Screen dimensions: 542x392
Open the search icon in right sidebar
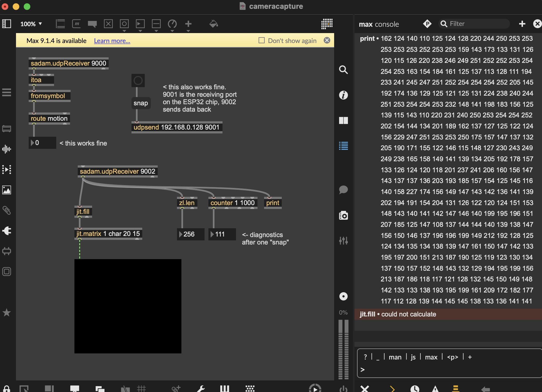343,70
